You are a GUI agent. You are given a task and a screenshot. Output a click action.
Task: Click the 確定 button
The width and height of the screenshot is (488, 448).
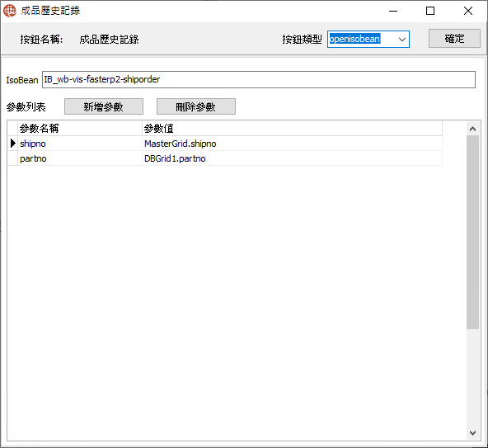coord(454,39)
